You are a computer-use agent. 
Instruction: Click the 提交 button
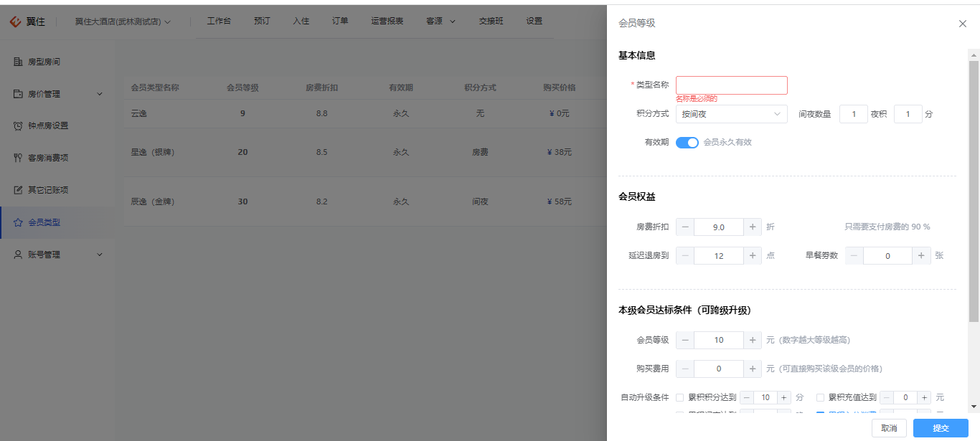941,428
